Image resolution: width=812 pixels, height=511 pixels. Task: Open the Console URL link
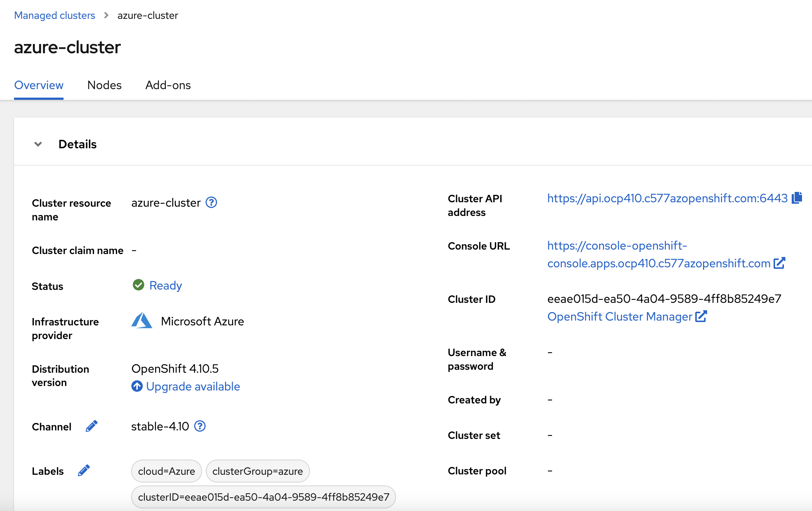[659, 254]
